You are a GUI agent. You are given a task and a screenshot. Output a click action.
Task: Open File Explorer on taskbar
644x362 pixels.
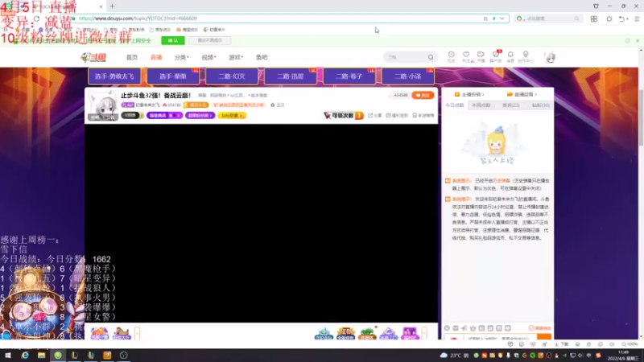42,356
